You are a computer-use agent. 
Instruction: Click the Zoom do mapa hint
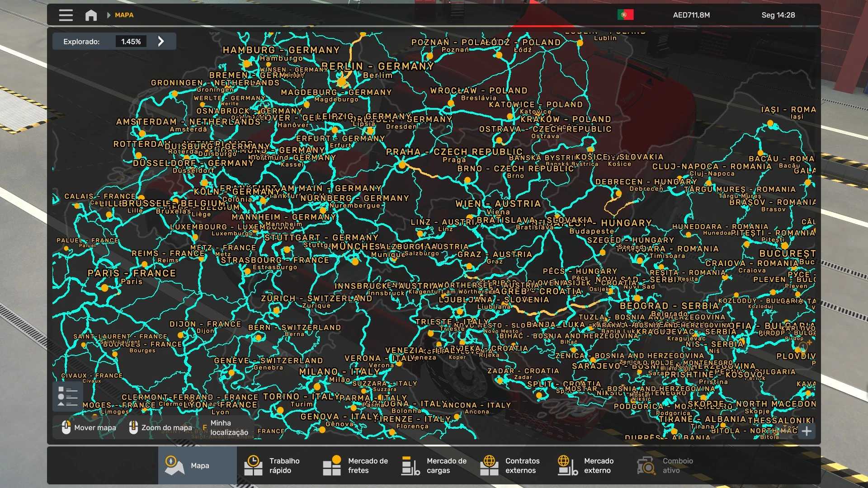coord(160,427)
